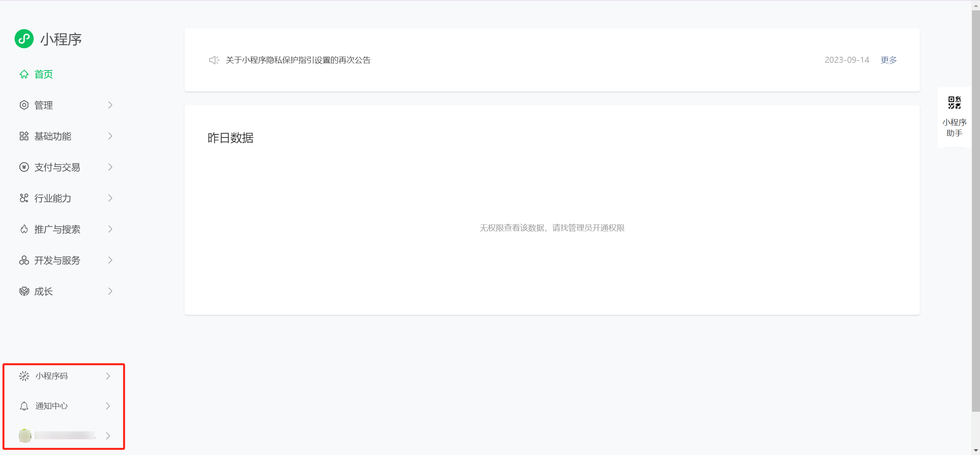Click the 小程序助手 QR code icon
The height and width of the screenshot is (455, 980).
click(x=954, y=103)
